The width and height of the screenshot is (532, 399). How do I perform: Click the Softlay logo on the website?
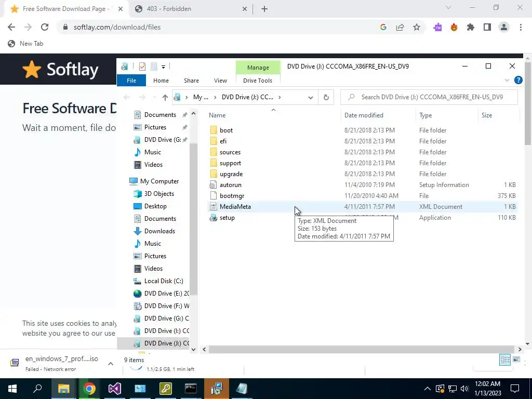(x=60, y=70)
